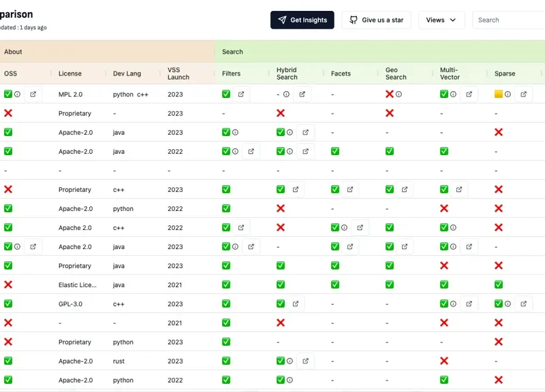
Task: Open external link for MPL 2.0 Filters support
Action: (243, 94)
